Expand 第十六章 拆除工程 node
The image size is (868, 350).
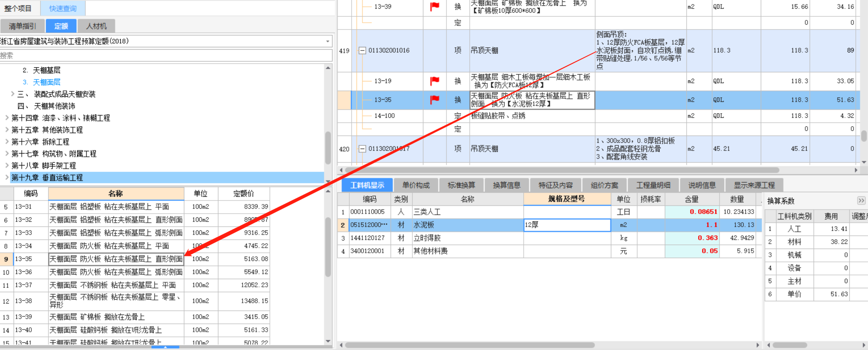coord(7,142)
